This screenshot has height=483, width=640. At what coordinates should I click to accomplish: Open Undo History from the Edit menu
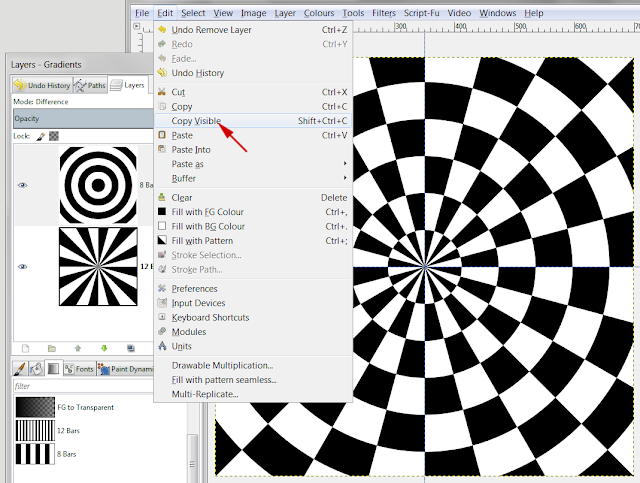pyautogui.click(x=253, y=73)
